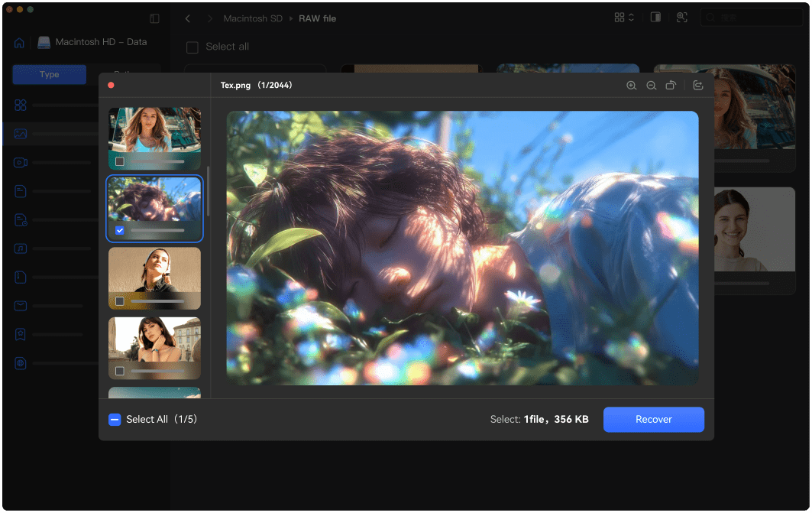812x513 pixels.
Task: Check the first thumbnail's checkbox
Action: [x=120, y=161]
